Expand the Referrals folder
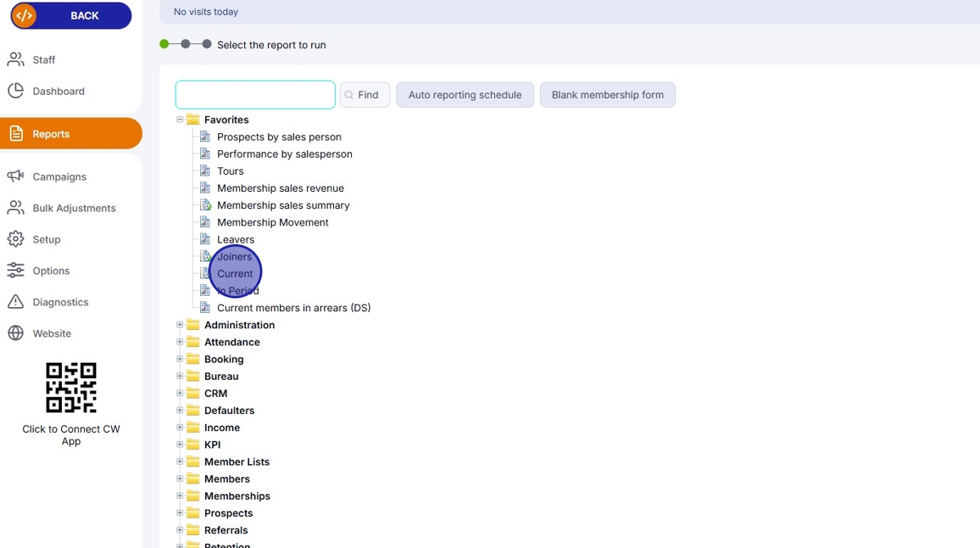The width and height of the screenshot is (980, 548). pyautogui.click(x=180, y=531)
